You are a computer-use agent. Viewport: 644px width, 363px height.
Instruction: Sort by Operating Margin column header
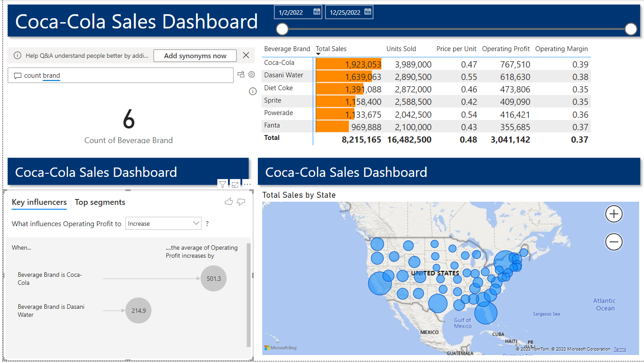pyautogui.click(x=561, y=49)
